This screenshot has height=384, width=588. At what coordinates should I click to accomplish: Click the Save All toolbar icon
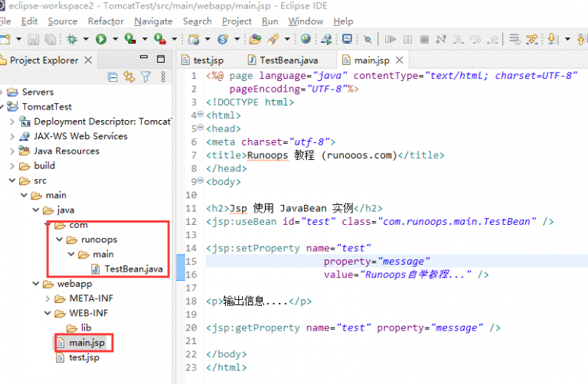tap(50, 39)
